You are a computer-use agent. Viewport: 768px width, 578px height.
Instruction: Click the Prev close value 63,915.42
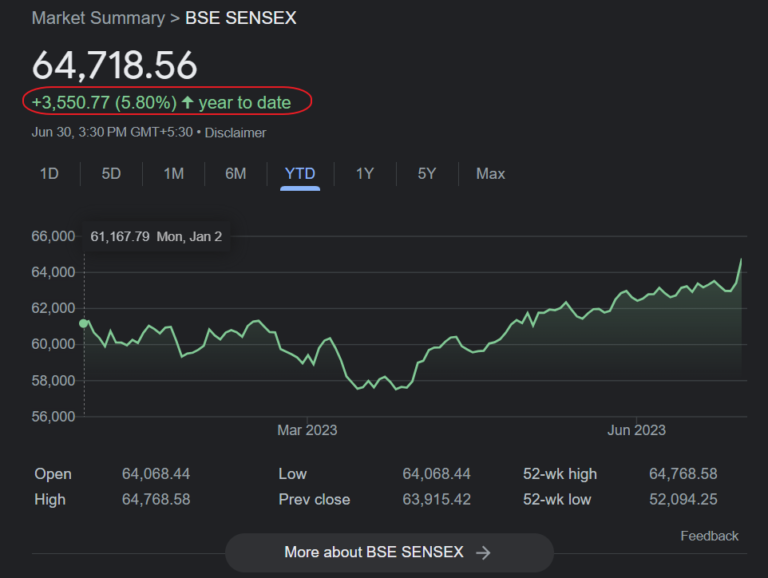436,499
